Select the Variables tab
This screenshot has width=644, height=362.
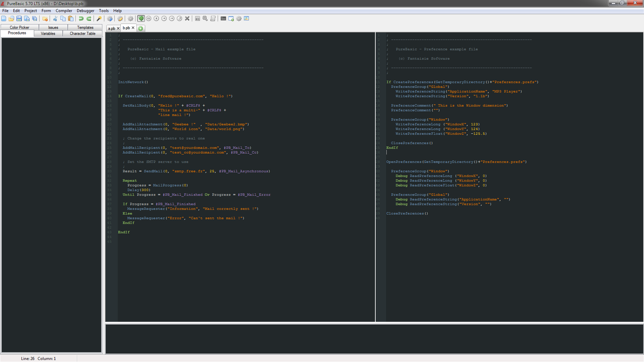point(48,34)
